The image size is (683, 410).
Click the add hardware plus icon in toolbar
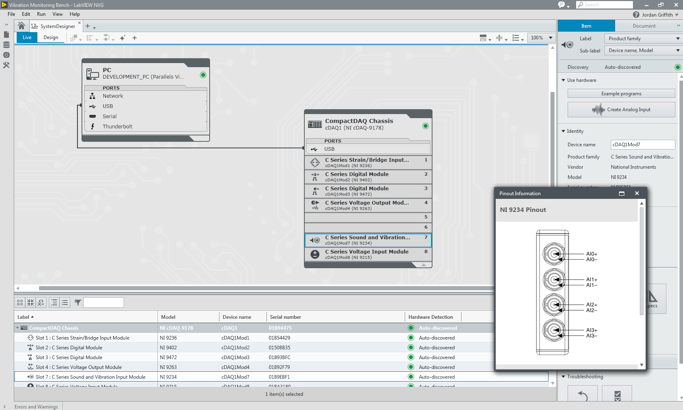(x=135, y=38)
